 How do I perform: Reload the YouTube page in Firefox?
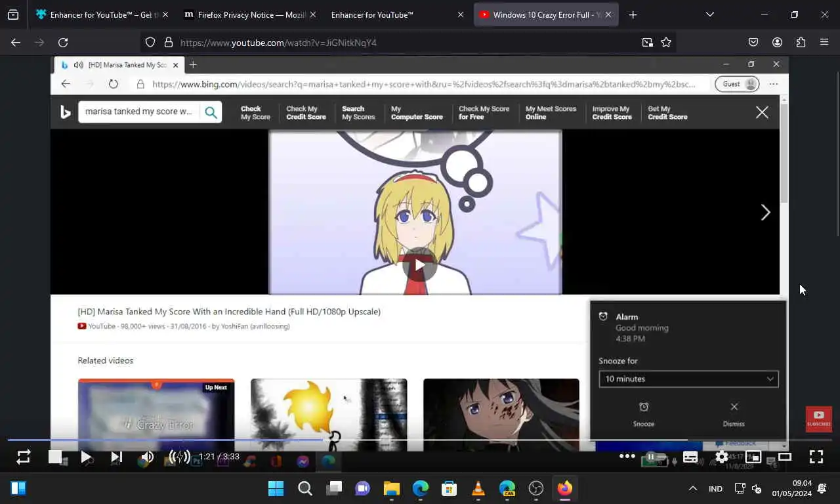63,43
